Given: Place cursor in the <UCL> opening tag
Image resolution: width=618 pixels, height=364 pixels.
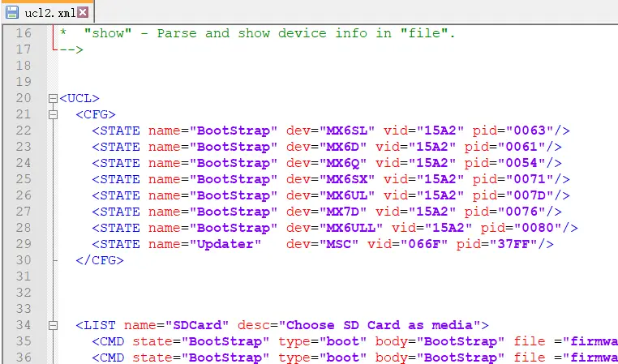Looking at the screenshot, I should pyautogui.click(x=79, y=98).
